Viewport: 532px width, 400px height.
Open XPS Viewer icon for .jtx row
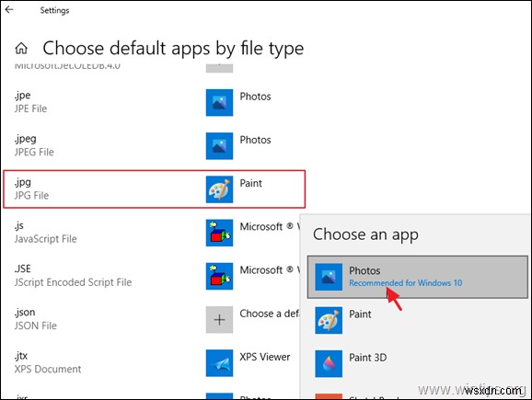tap(219, 363)
